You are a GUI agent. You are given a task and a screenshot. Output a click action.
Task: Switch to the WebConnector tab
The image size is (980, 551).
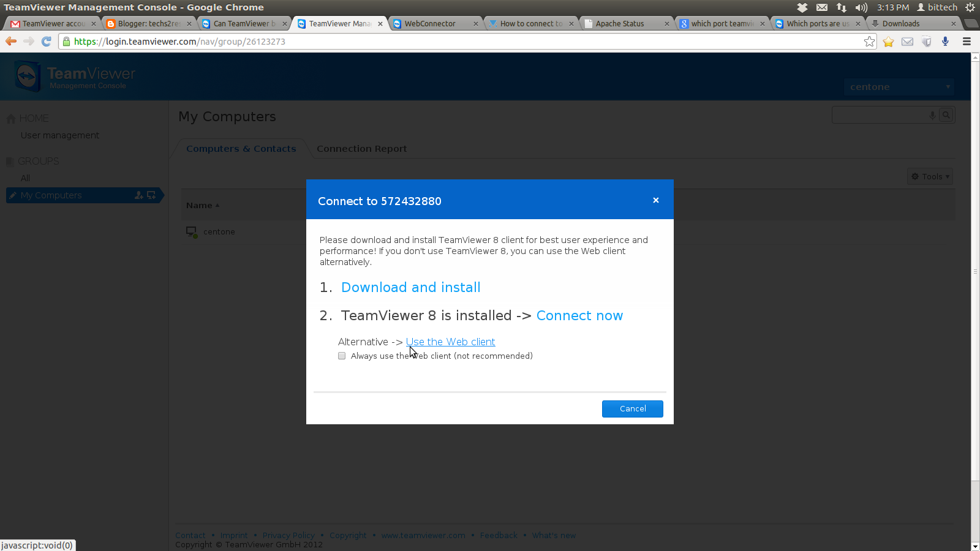click(x=435, y=24)
